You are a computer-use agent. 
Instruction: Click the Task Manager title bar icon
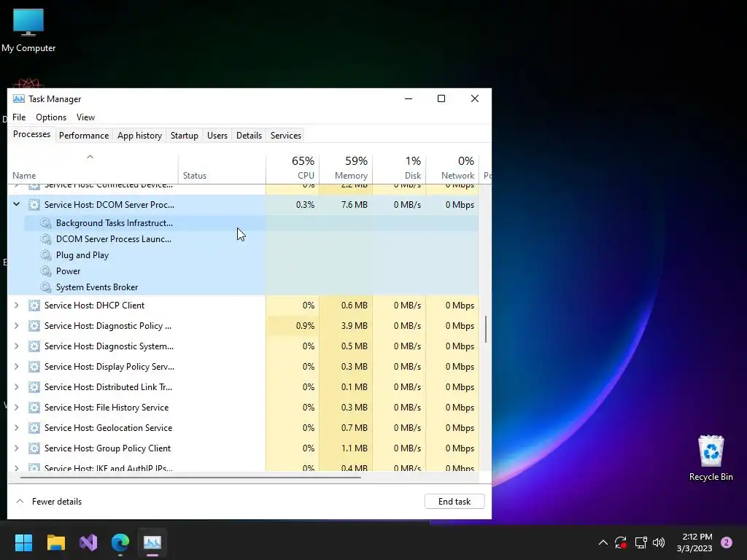(18, 98)
